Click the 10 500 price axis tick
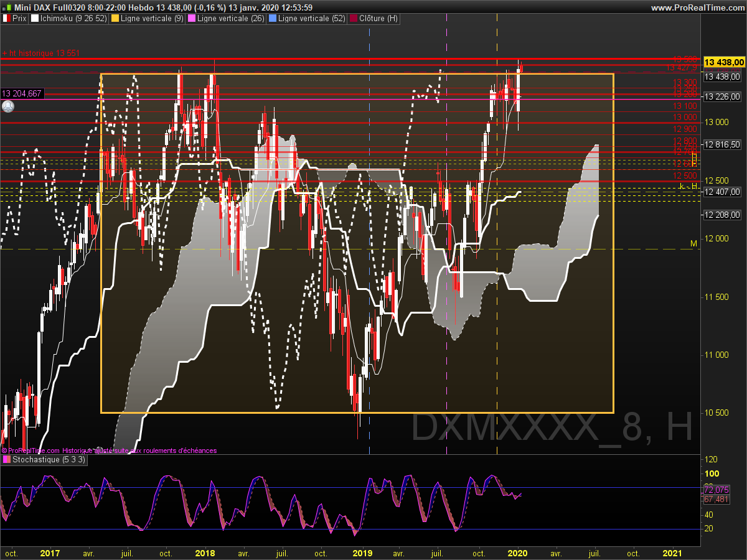The height and width of the screenshot is (560, 747). 716,413
